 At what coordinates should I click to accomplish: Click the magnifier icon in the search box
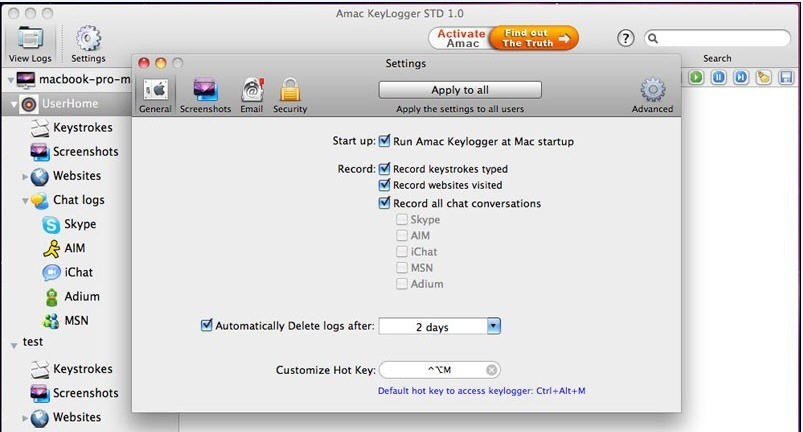pos(653,38)
